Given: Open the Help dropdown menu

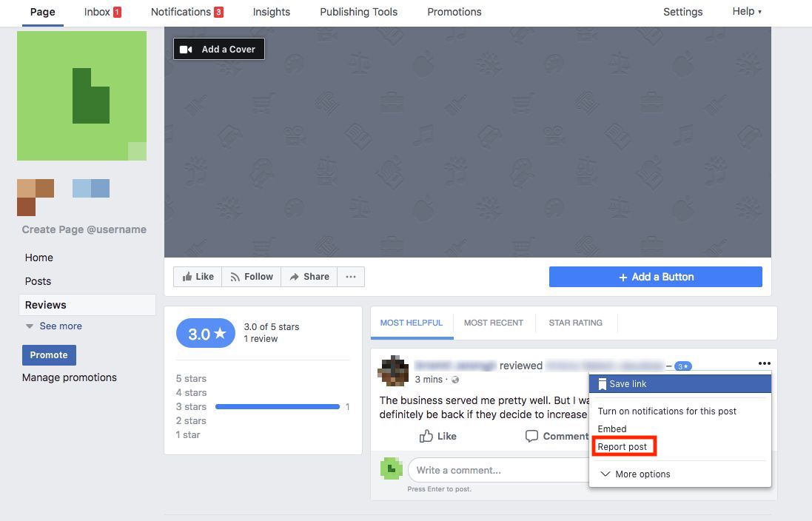Looking at the screenshot, I should tap(745, 11).
